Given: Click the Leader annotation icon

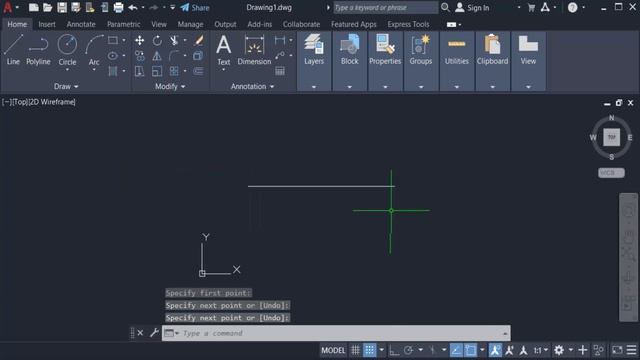Looking at the screenshot, I should 280,56.
